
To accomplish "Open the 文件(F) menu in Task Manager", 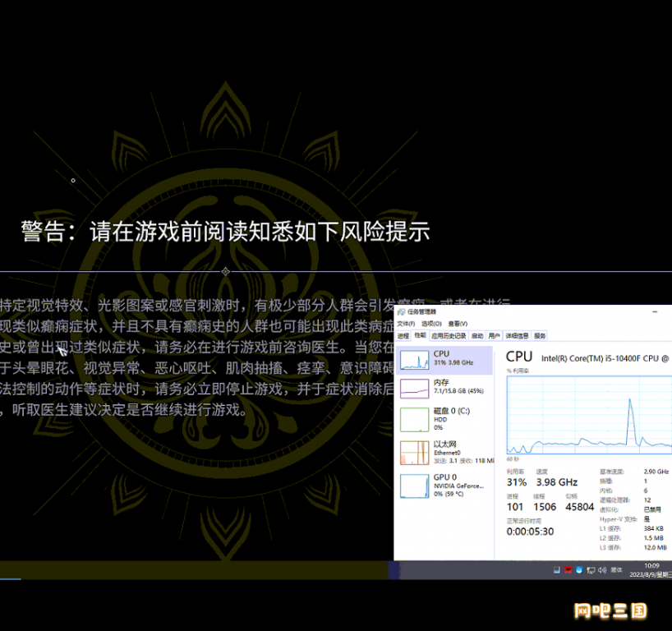I will tap(406, 324).
